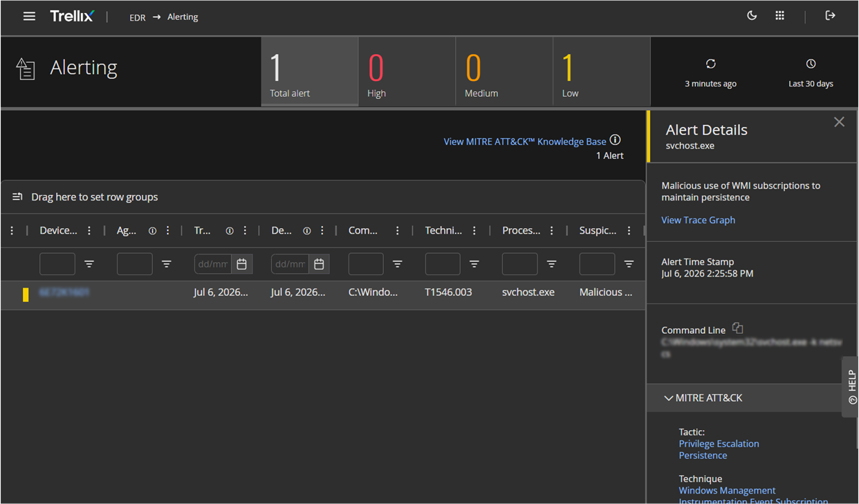
Task: Select the C:\Windo... command line cell
Action: [373, 292]
